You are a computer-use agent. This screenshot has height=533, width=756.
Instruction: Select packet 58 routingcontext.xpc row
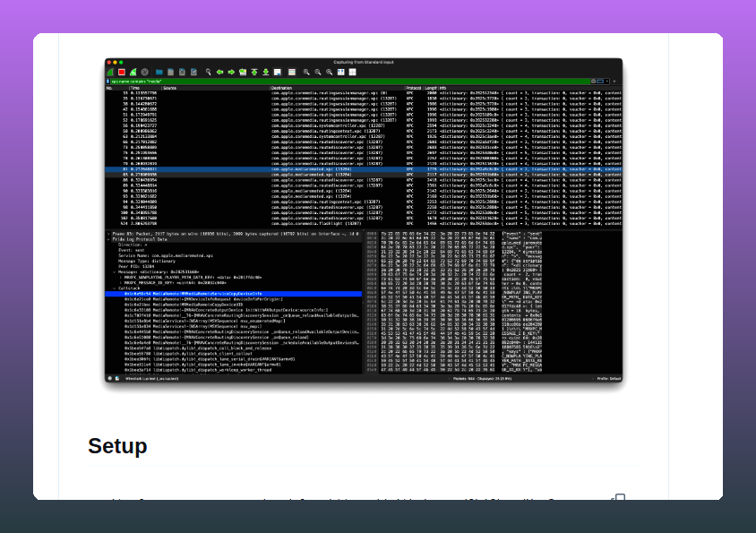[x=364, y=131]
